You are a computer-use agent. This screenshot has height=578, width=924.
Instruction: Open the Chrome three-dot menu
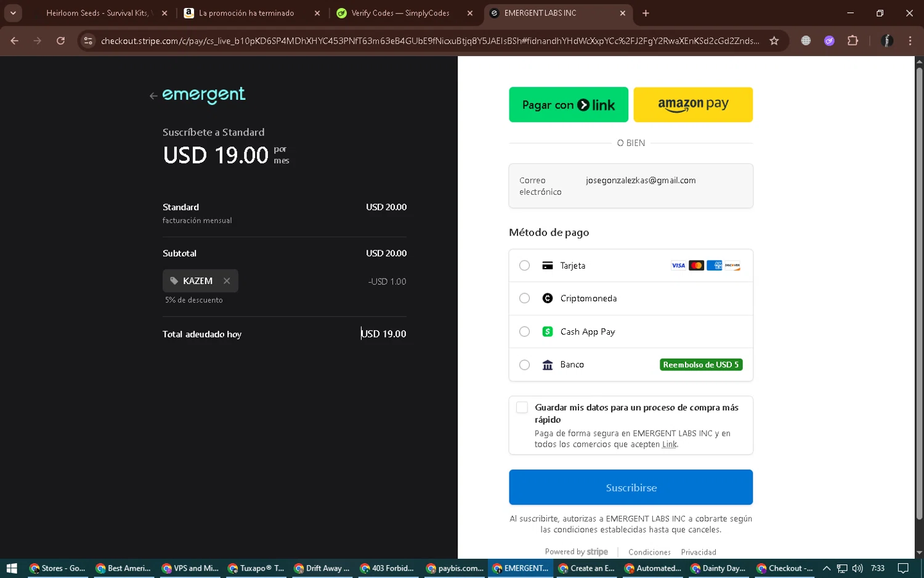pyautogui.click(x=910, y=41)
